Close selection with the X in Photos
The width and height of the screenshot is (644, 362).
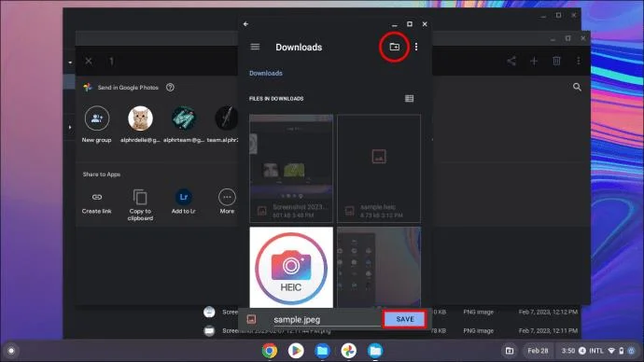tap(89, 62)
